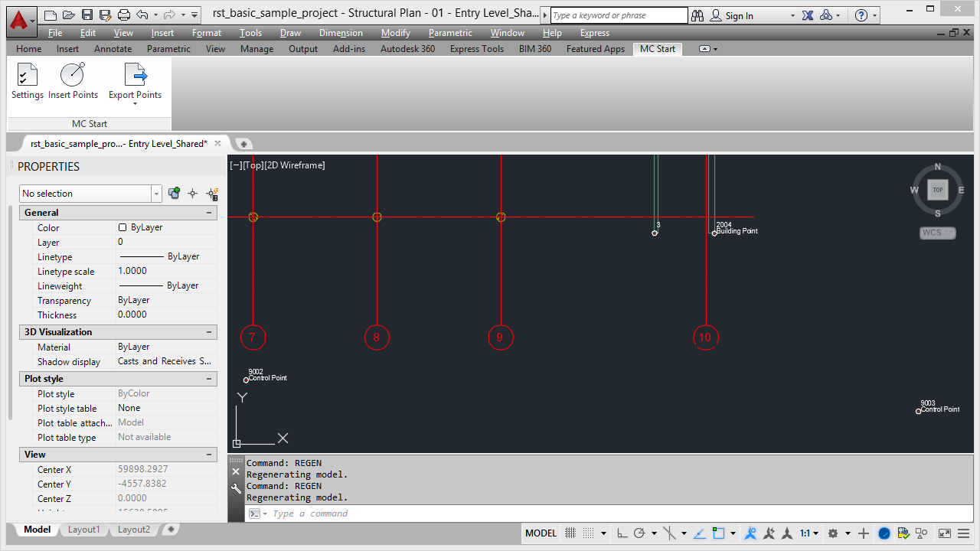Click the Help question mark icon

click(x=861, y=15)
